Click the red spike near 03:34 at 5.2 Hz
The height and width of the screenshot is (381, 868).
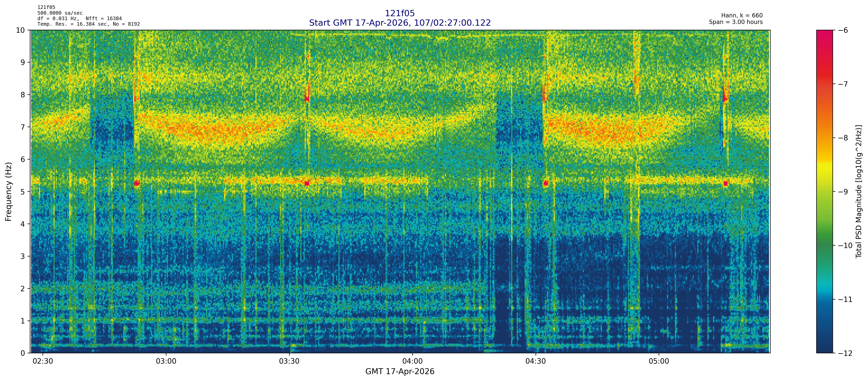pyautogui.click(x=307, y=183)
